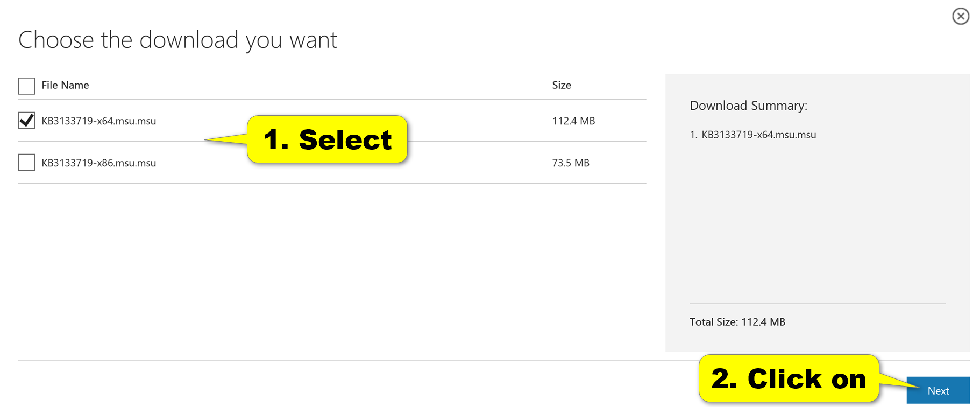Viewport: 980px width, 407px height.
Task: Click the KB3133719-x64.msu.msu file name in the list
Action: [99, 121]
